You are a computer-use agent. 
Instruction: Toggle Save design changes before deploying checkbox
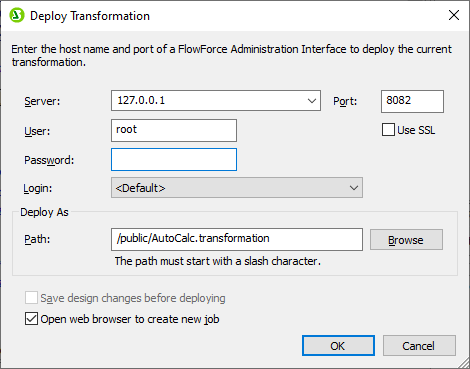tap(31, 298)
